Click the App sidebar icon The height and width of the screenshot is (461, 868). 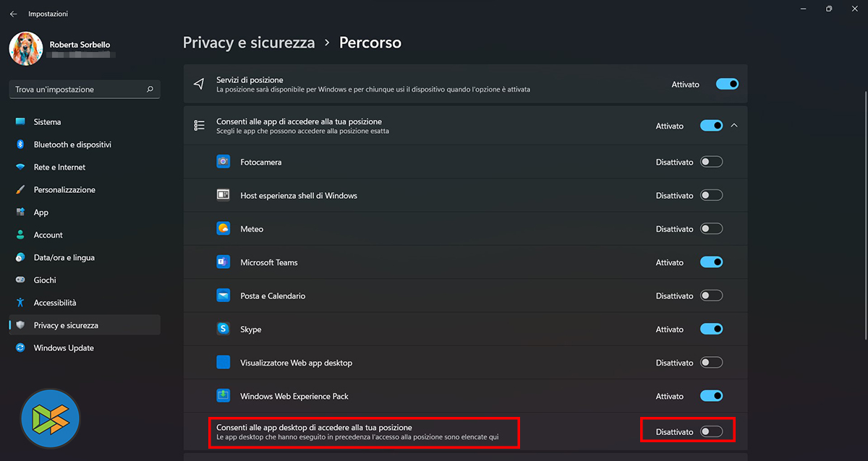coord(20,212)
